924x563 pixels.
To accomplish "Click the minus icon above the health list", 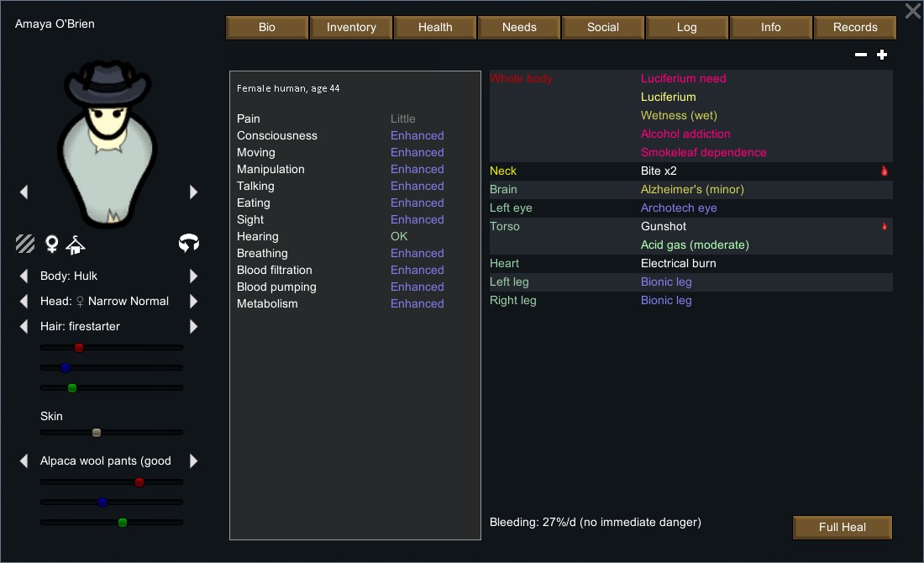I will tap(861, 55).
